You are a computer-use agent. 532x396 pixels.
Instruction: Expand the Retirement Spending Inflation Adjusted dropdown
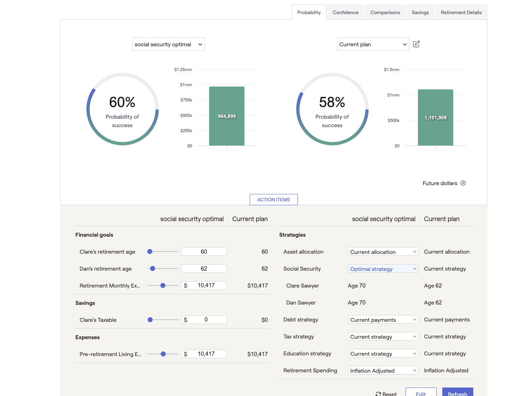pyautogui.click(x=383, y=371)
